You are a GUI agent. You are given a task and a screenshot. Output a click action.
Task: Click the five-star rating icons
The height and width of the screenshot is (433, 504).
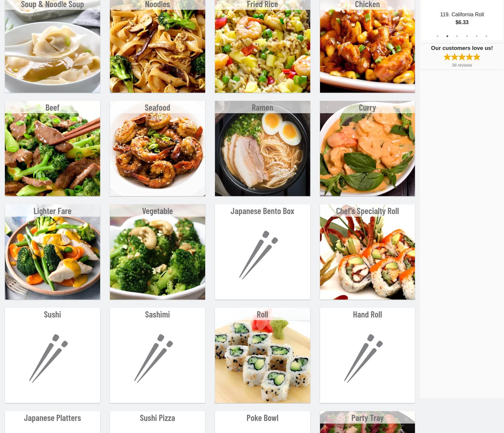click(462, 57)
